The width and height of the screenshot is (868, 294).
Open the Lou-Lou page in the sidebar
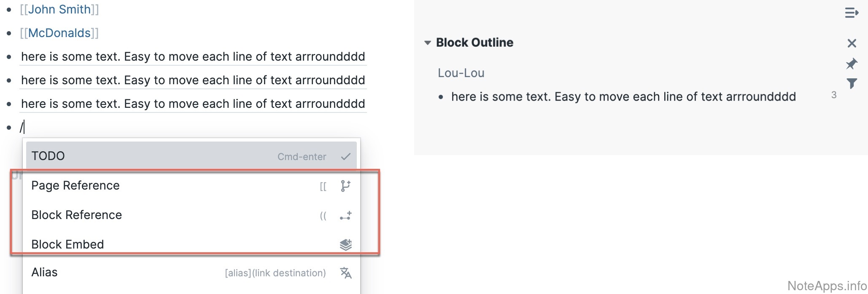tap(461, 73)
